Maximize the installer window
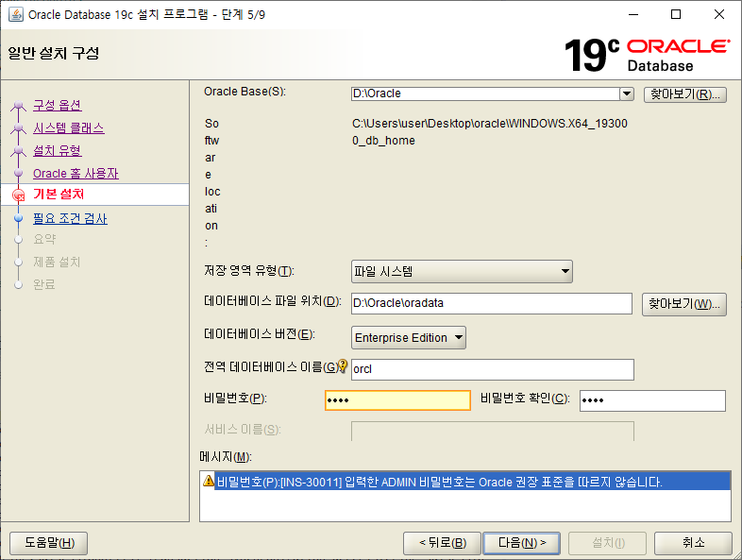 pyautogui.click(x=676, y=15)
